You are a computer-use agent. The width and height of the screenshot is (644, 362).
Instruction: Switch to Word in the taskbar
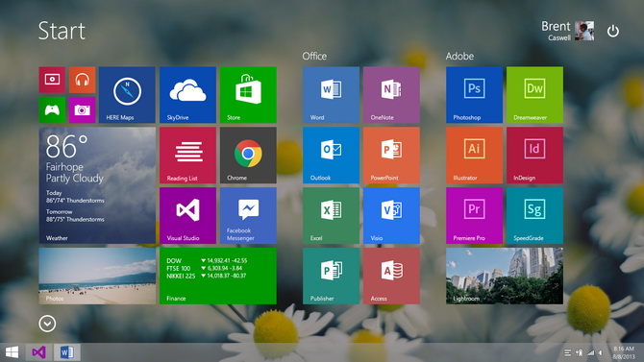[66, 352]
